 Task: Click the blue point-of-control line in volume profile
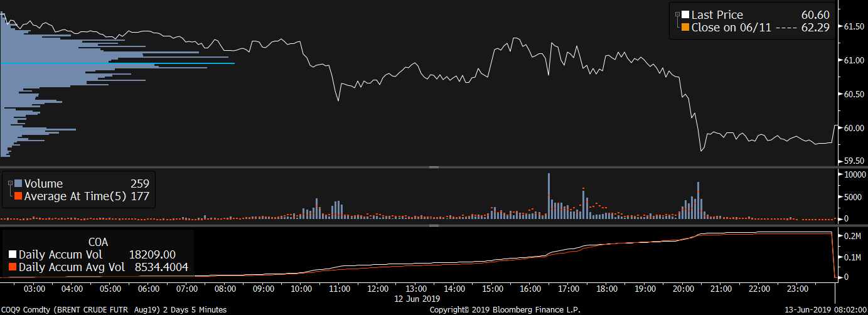(x=117, y=63)
